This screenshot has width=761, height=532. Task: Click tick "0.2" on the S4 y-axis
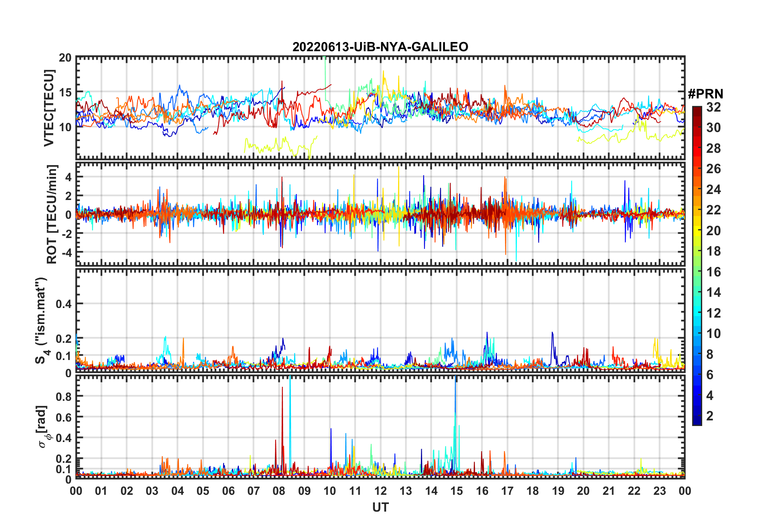[64, 339]
